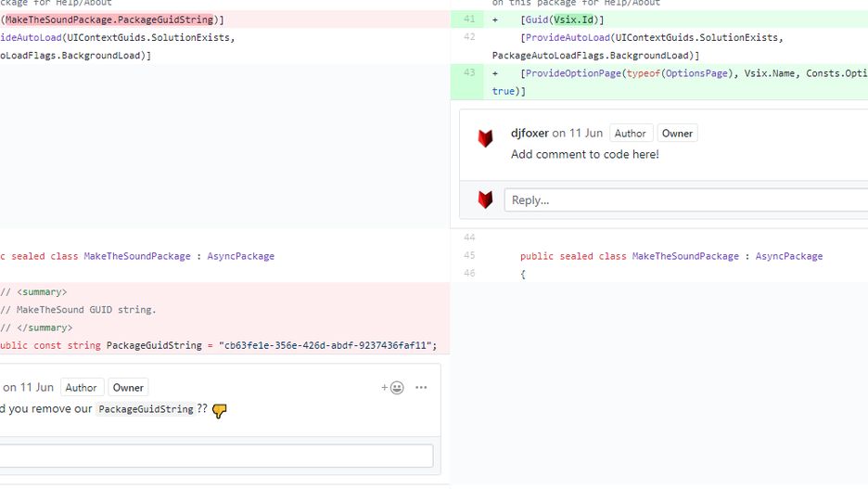Select line number 43 in the diff

469,73
